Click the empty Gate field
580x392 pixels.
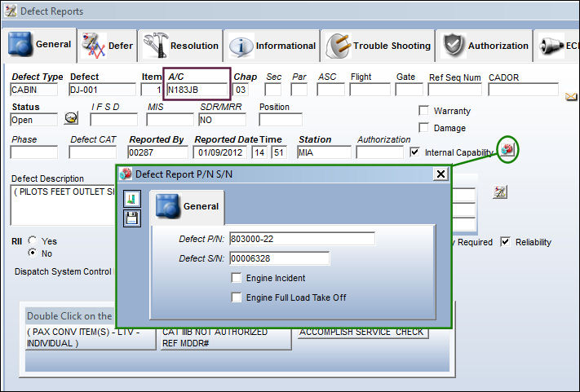pos(410,90)
